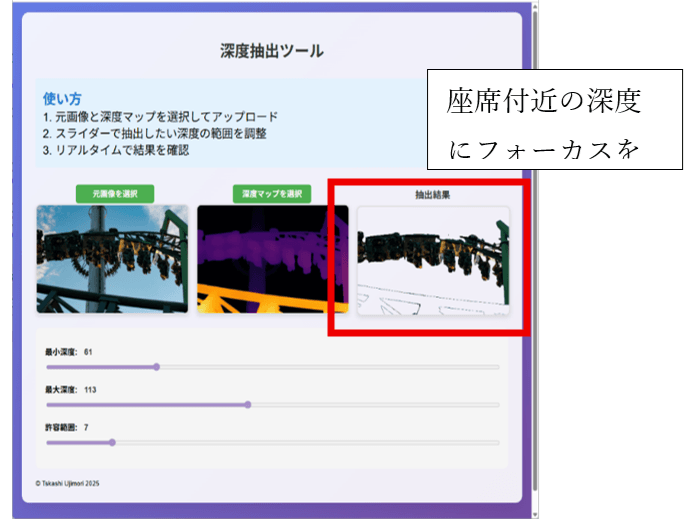Select the original roller coaster image thumbnail
The height and width of the screenshot is (526, 691).
coord(112,259)
